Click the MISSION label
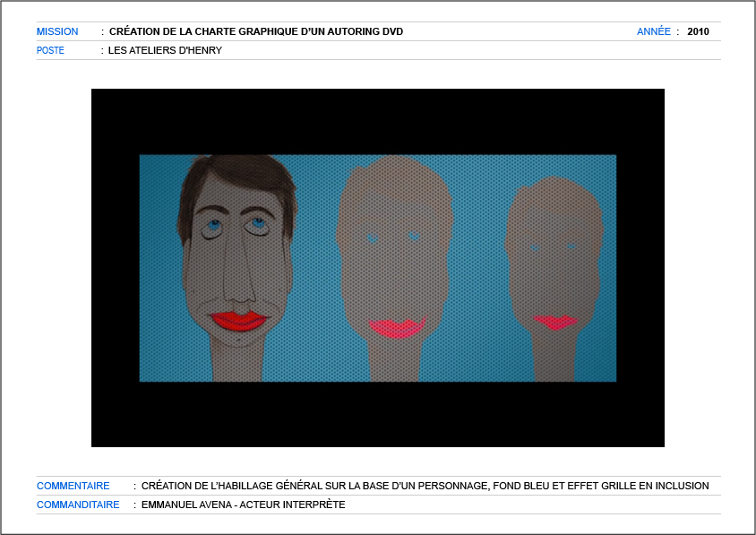 [57, 32]
